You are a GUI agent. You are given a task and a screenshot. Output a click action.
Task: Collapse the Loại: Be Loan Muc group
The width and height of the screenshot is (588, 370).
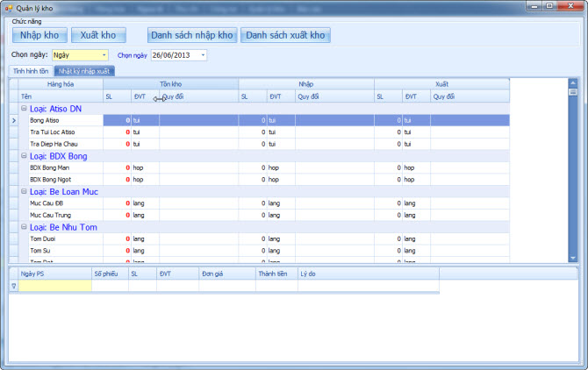tap(24, 191)
